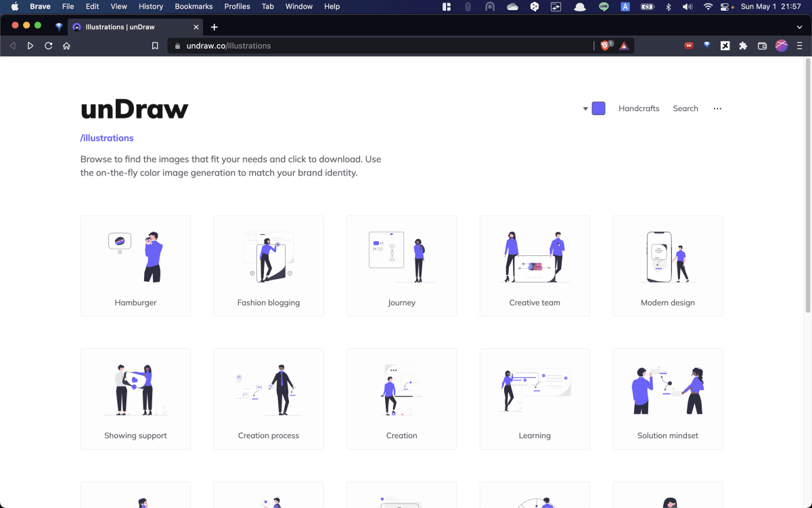
Task: Open the Bookmarks menu
Action: click(x=194, y=7)
